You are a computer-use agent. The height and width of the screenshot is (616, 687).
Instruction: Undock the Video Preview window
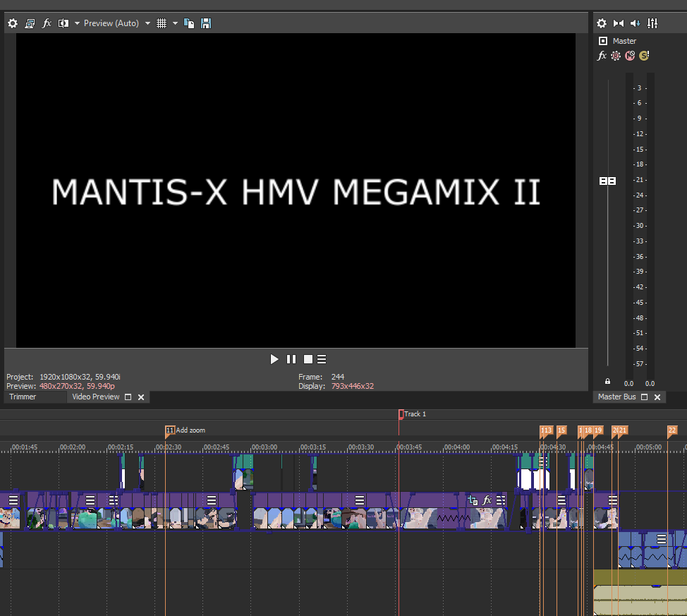click(128, 397)
